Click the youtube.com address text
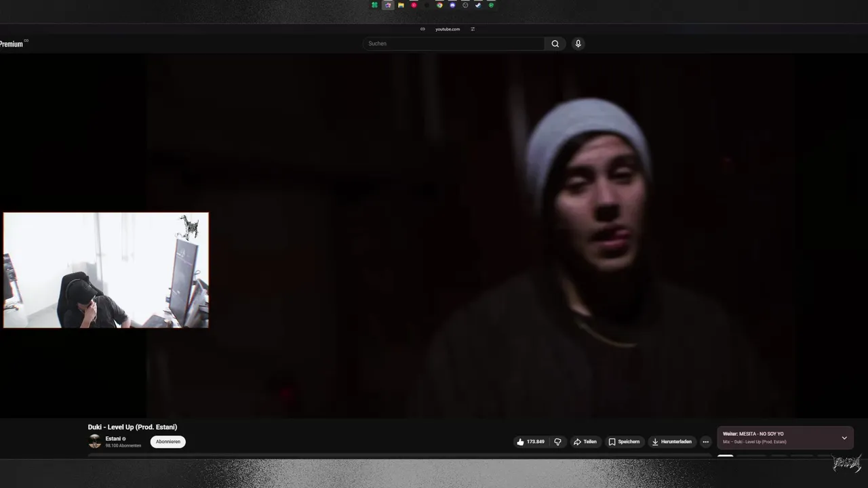The width and height of the screenshot is (868, 488). coord(448,29)
